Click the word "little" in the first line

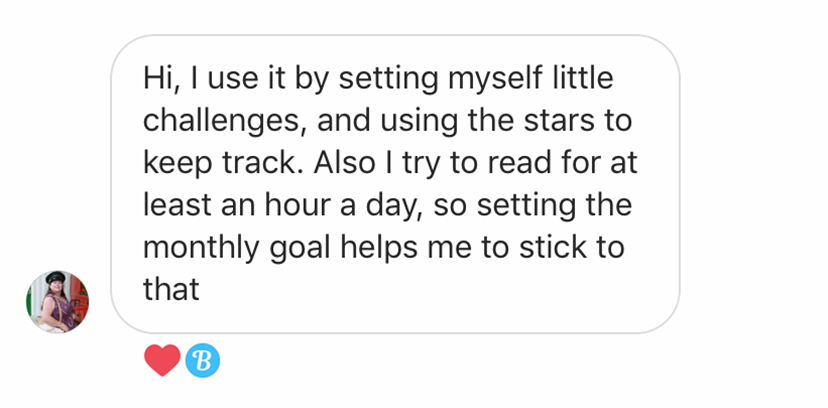click(578, 77)
